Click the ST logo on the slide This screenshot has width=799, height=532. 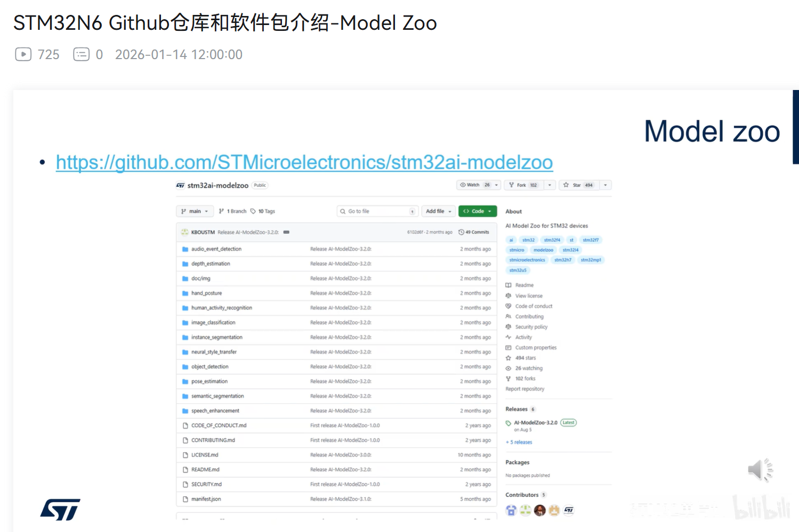(60, 510)
